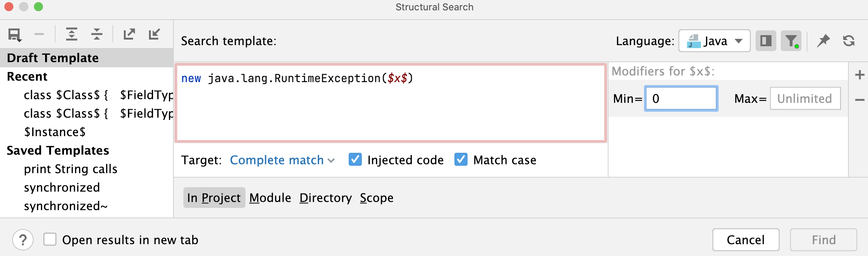
Task: Reset the search template
Action: tap(849, 41)
